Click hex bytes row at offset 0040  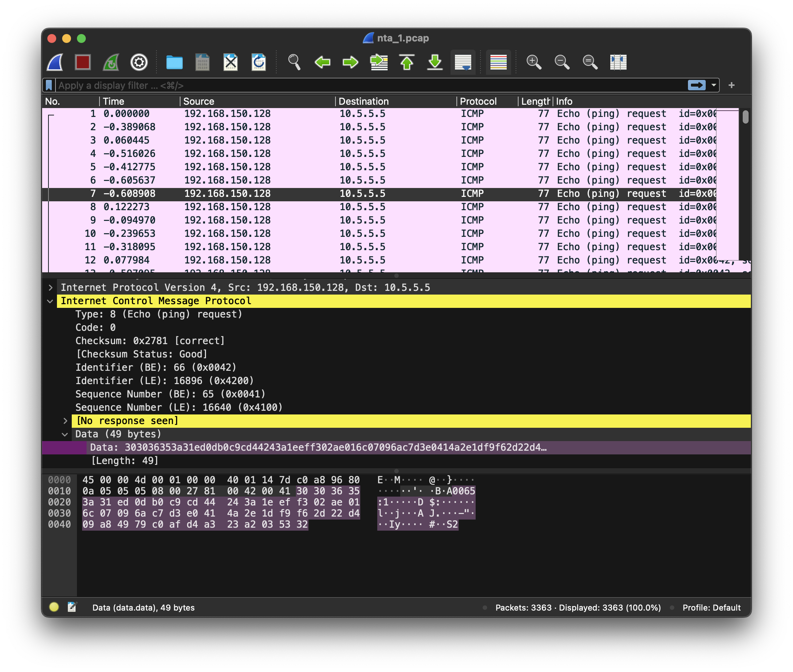pyautogui.click(x=195, y=525)
